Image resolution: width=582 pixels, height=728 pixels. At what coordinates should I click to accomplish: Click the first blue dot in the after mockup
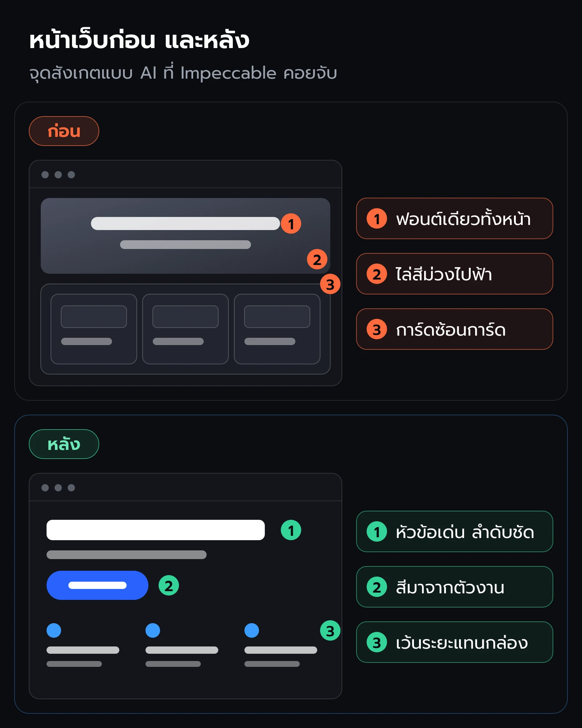coord(54,630)
